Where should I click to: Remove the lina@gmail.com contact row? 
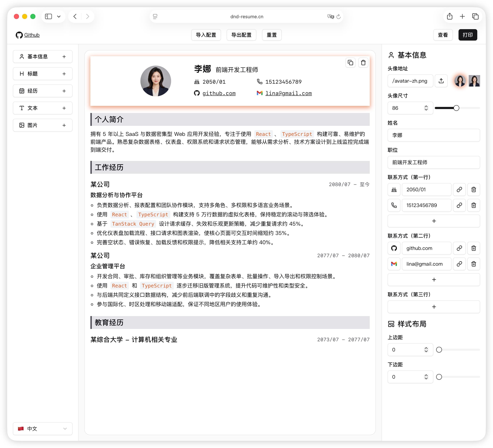pyautogui.click(x=474, y=264)
